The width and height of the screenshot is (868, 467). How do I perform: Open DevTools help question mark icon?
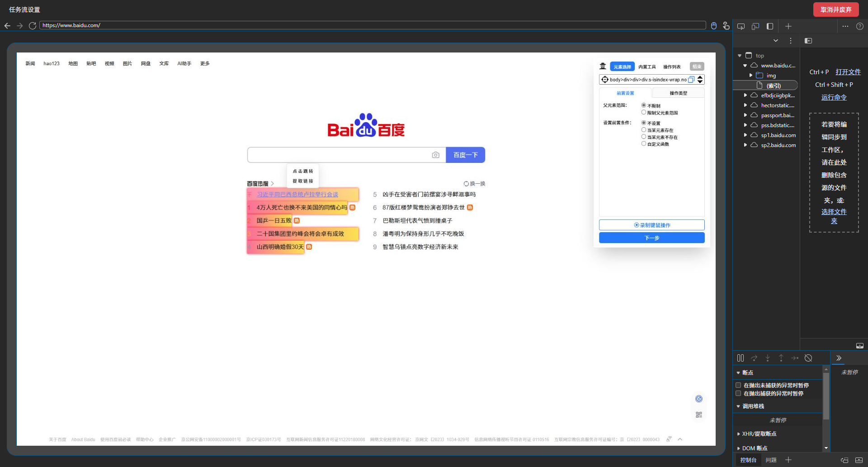[x=860, y=26]
